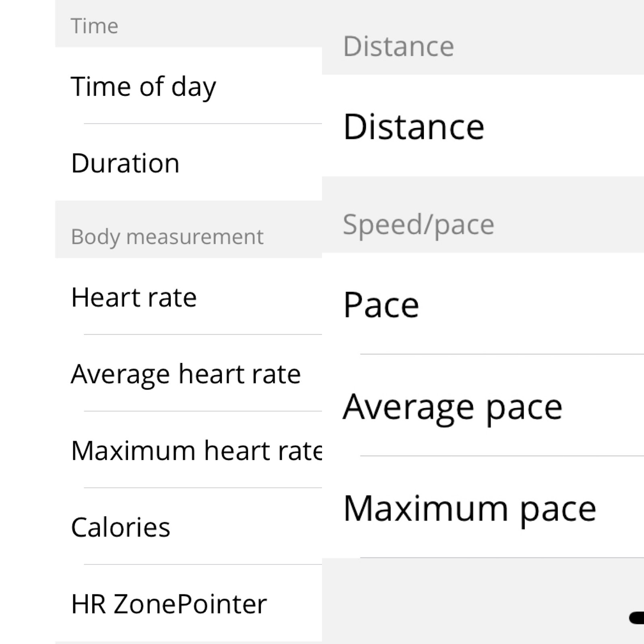Tap the divider line below Average pace
The height and width of the screenshot is (644, 644).
click(502, 456)
